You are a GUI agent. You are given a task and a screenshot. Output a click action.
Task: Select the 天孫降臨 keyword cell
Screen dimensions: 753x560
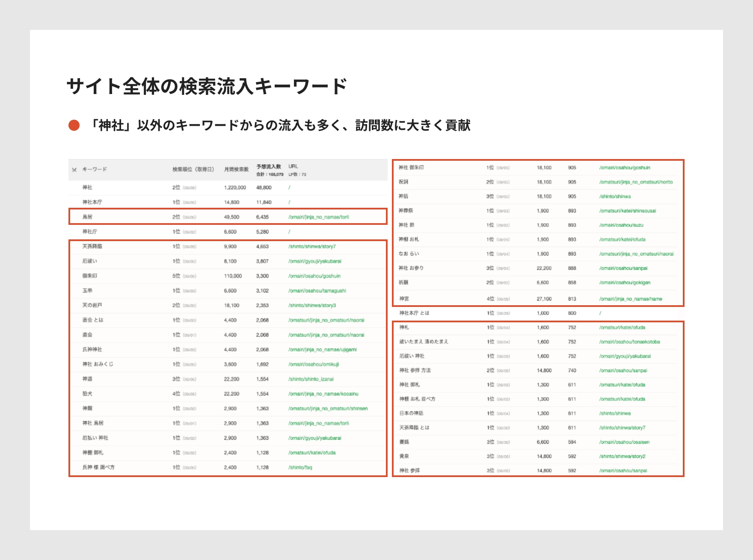point(92,247)
